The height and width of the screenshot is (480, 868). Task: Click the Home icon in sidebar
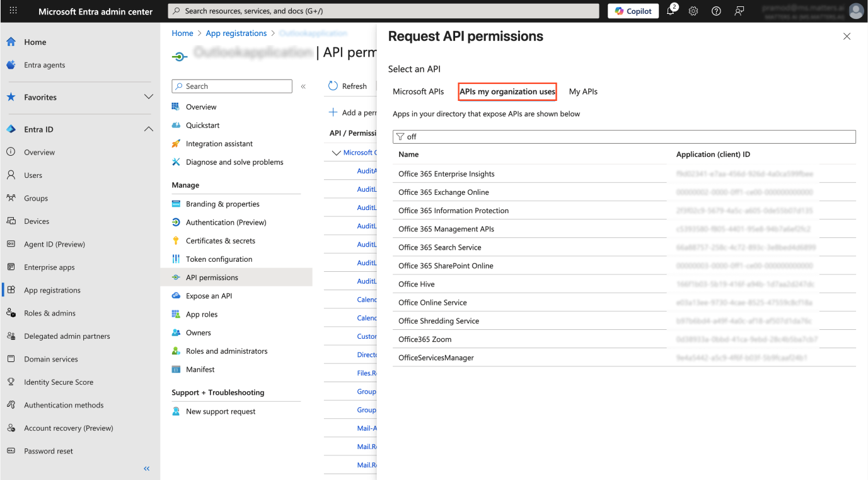pos(11,42)
